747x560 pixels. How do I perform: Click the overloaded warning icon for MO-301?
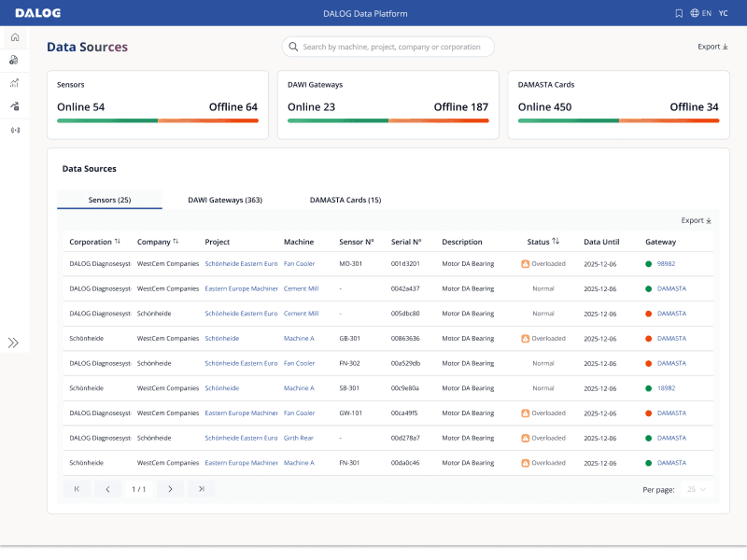click(x=526, y=264)
